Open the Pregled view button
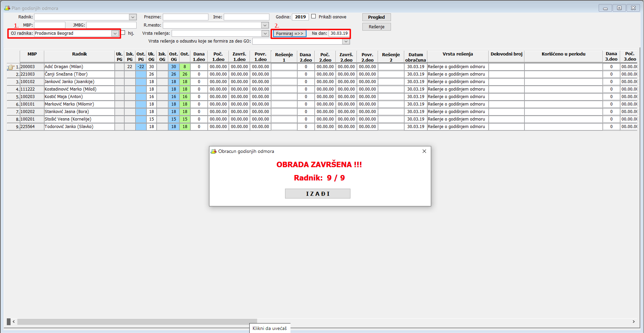Image resolution: width=644 pixels, height=333 pixels. coord(376,17)
